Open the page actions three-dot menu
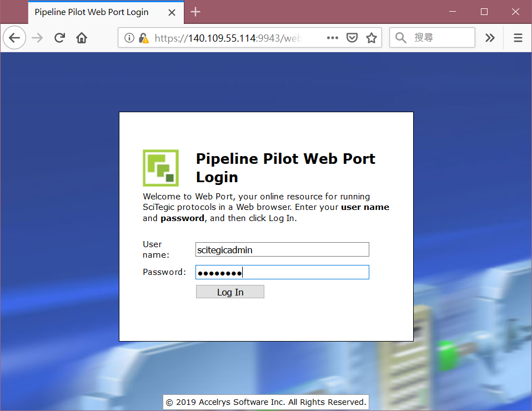The image size is (532, 411). coord(333,38)
